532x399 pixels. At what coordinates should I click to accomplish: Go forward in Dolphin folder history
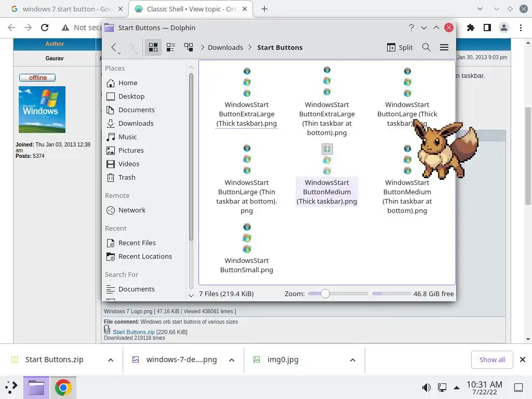(131, 47)
